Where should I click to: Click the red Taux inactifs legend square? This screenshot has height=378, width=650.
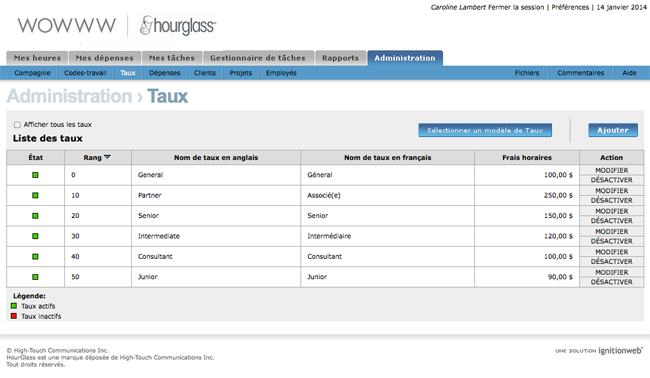pos(14,316)
